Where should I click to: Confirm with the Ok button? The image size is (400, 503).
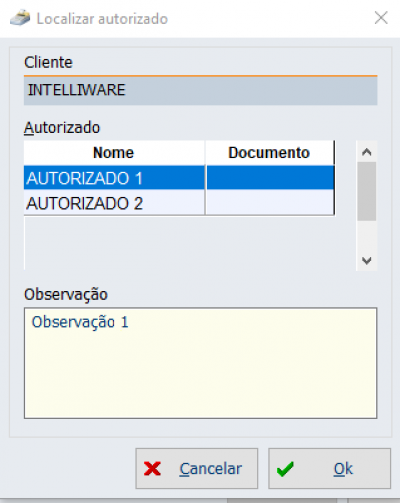tap(329, 468)
